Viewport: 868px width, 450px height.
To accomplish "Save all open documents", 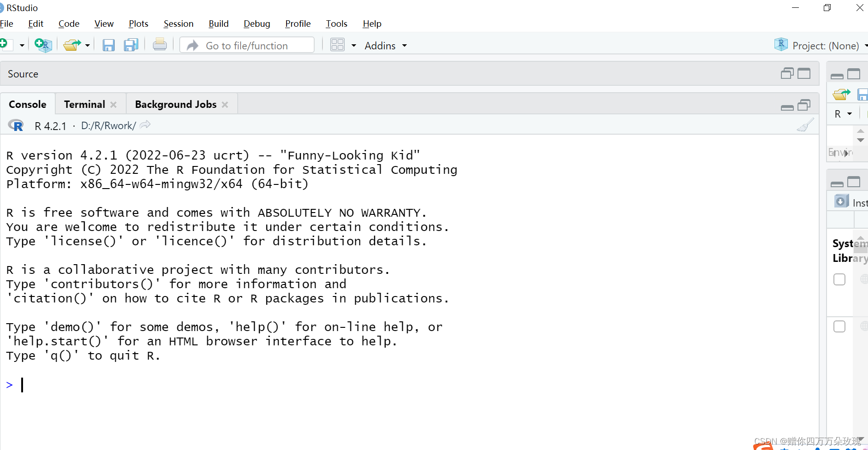I will [131, 45].
